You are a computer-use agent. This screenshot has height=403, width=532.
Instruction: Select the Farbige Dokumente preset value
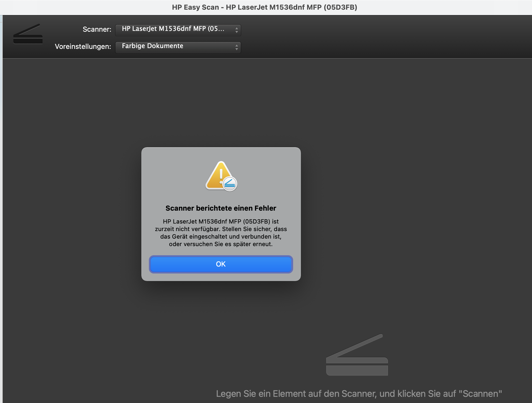tap(152, 46)
